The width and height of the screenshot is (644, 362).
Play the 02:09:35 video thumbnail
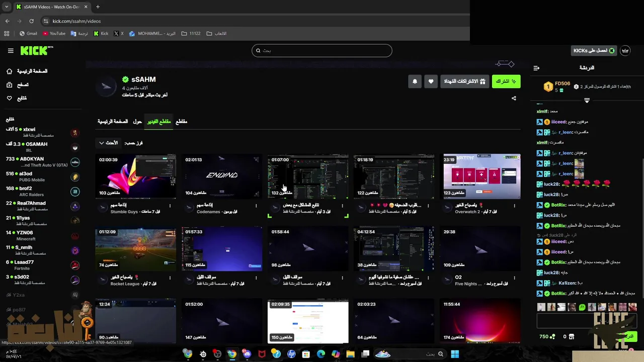pyautogui.click(x=308, y=321)
